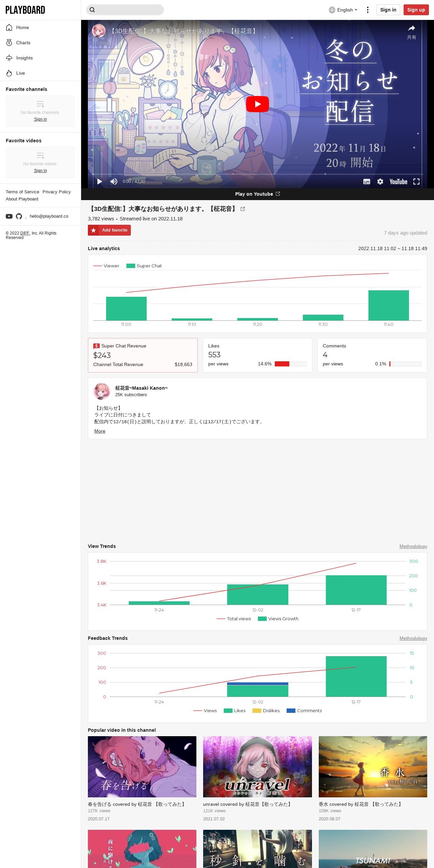The height and width of the screenshot is (868, 434).
Task: Toggle Viewer legend in Live analytics
Action: [106, 266]
